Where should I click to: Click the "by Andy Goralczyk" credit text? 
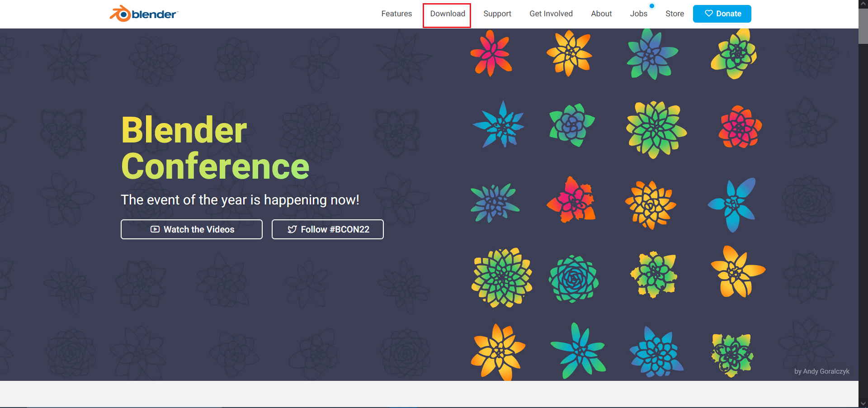coord(821,371)
